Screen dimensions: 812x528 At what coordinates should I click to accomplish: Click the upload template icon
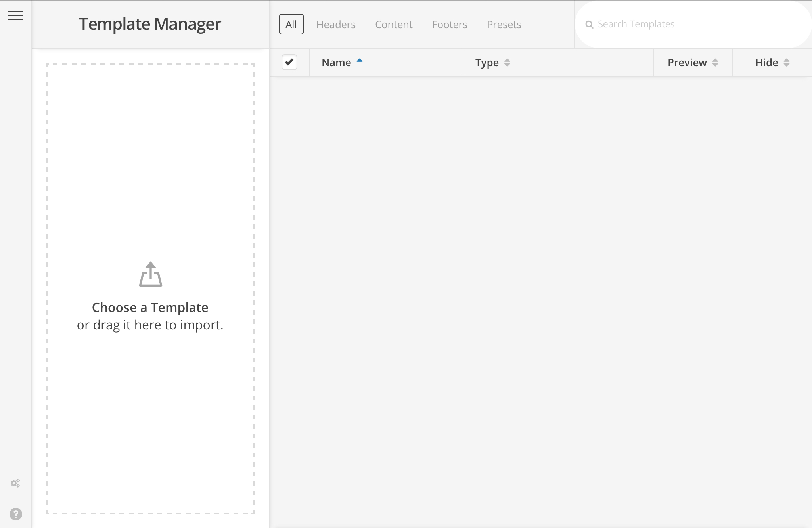click(x=151, y=274)
